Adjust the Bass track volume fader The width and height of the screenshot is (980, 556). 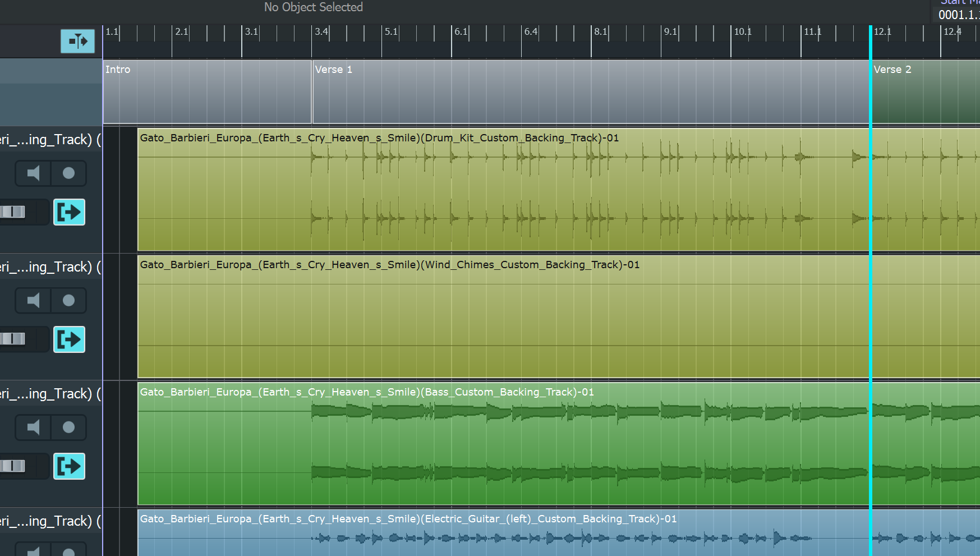(x=12, y=466)
